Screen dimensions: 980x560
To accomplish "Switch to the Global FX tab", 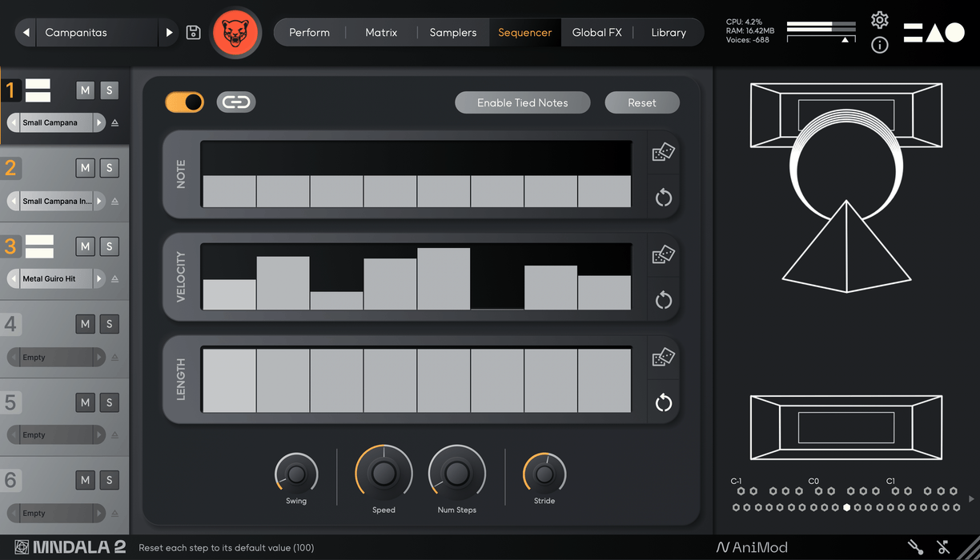I will click(x=596, y=33).
